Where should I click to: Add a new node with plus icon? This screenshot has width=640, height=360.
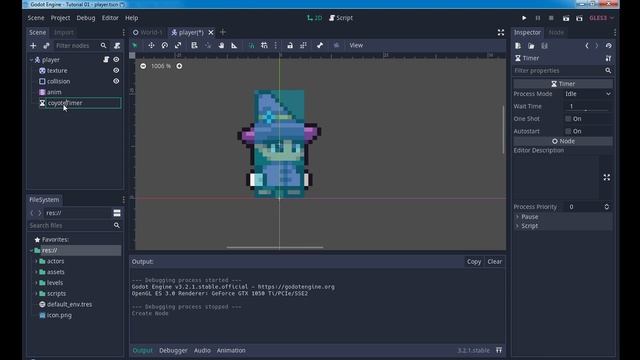click(33, 46)
